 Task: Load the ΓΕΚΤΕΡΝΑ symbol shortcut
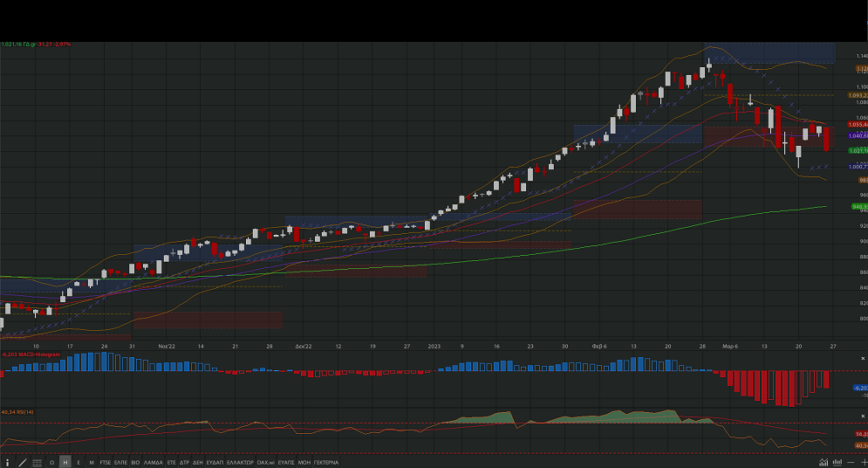click(x=326, y=463)
